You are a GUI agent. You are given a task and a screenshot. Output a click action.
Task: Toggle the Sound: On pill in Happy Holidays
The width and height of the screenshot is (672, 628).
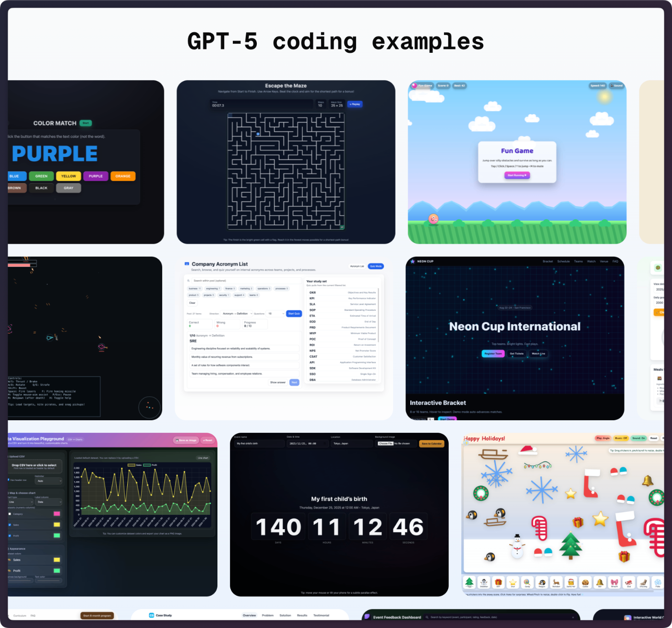638,438
